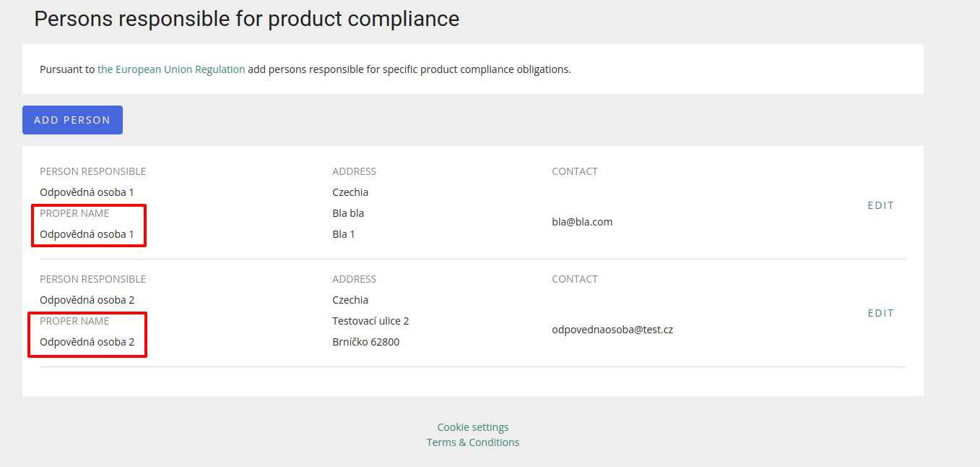Edit the Odpovědná osoba 1 entry
This screenshot has width=980, height=467.
coord(880,205)
